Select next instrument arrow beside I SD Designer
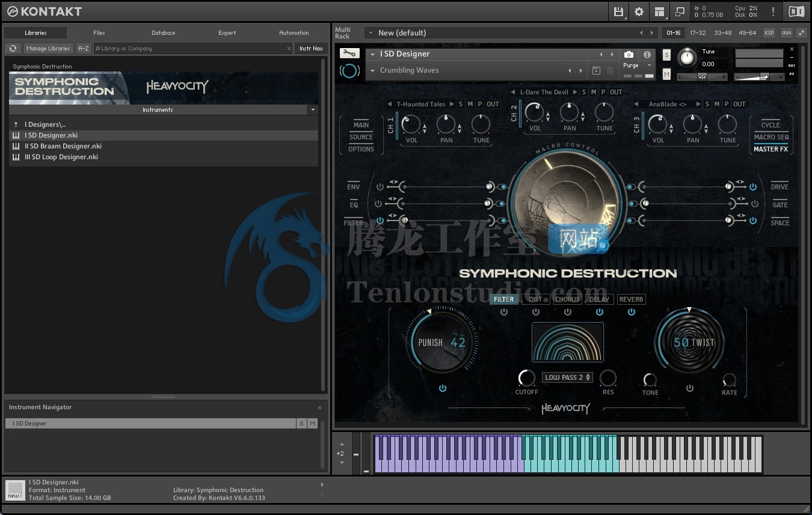This screenshot has height=515, width=812. pyautogui.click(x=612, y=54)
